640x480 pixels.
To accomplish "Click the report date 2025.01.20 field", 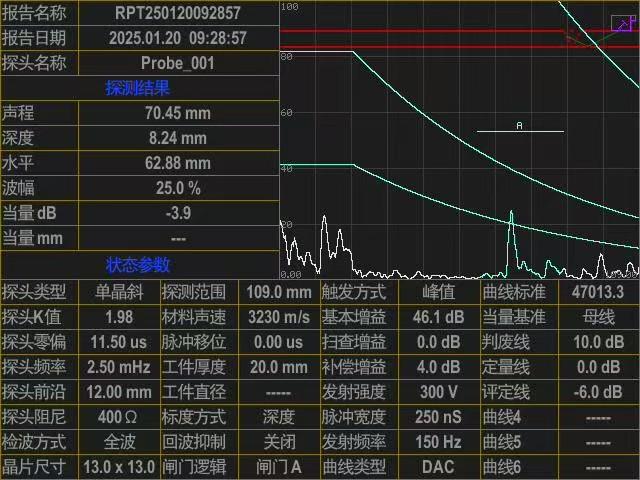I will pos(177,38).
